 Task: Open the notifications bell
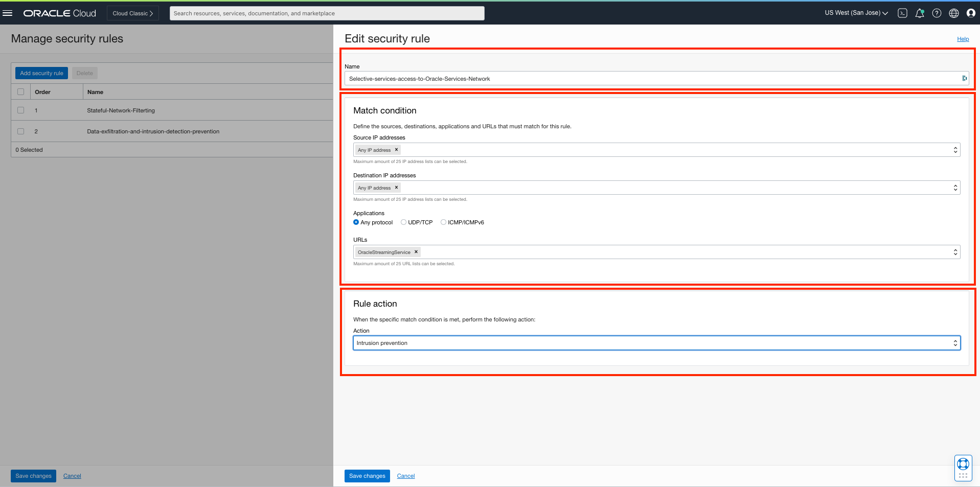tap(920, 13)
